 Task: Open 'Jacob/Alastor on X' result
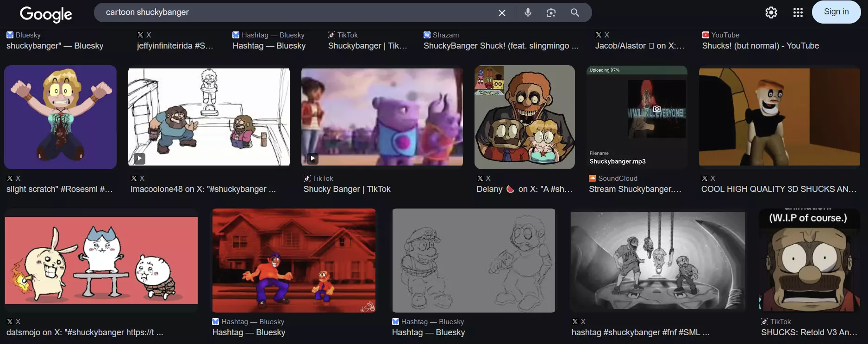[x=639, y=46]
